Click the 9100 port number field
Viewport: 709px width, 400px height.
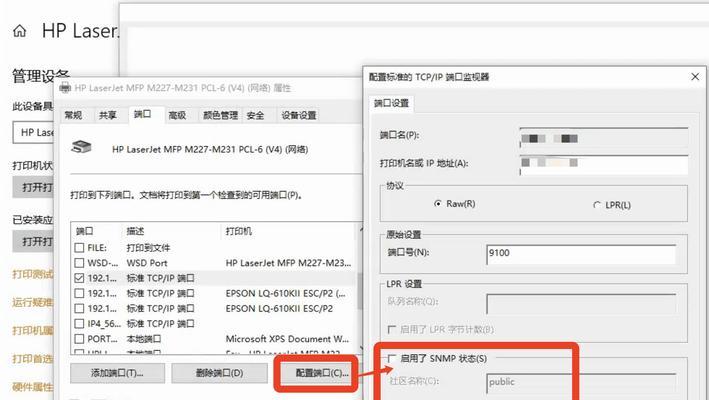[x=581, y=254]
